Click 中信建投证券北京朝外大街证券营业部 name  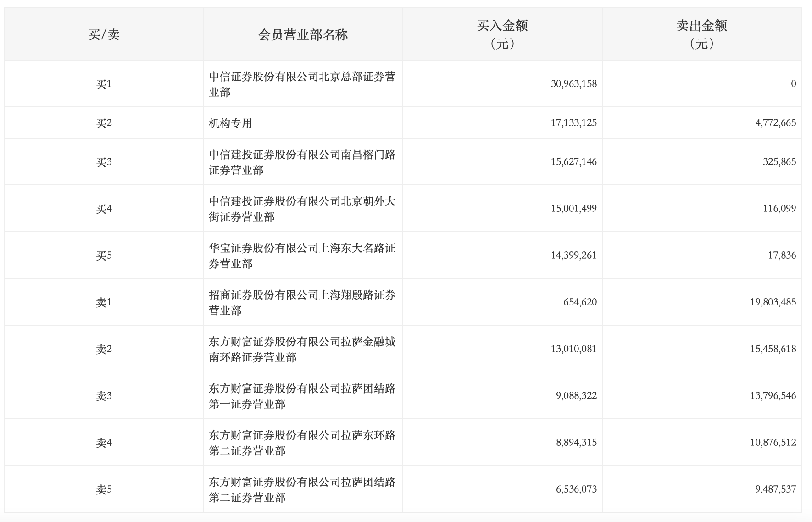click(302, 209)
